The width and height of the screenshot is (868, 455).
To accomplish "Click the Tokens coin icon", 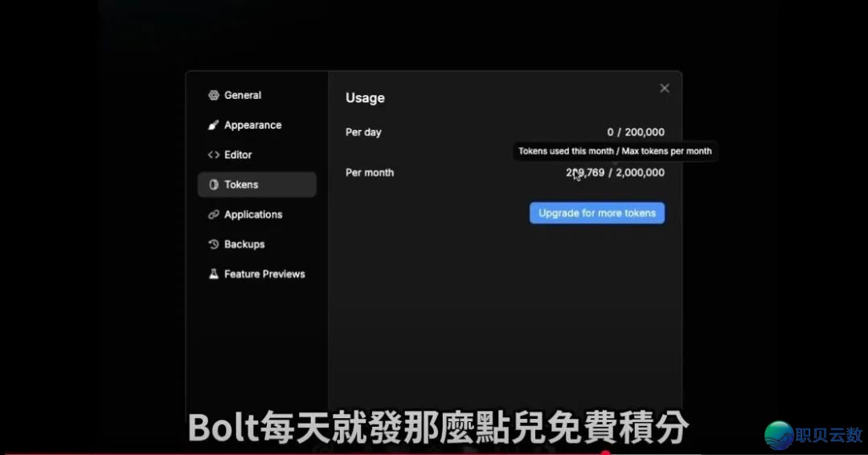I will [x=214, y=184].
